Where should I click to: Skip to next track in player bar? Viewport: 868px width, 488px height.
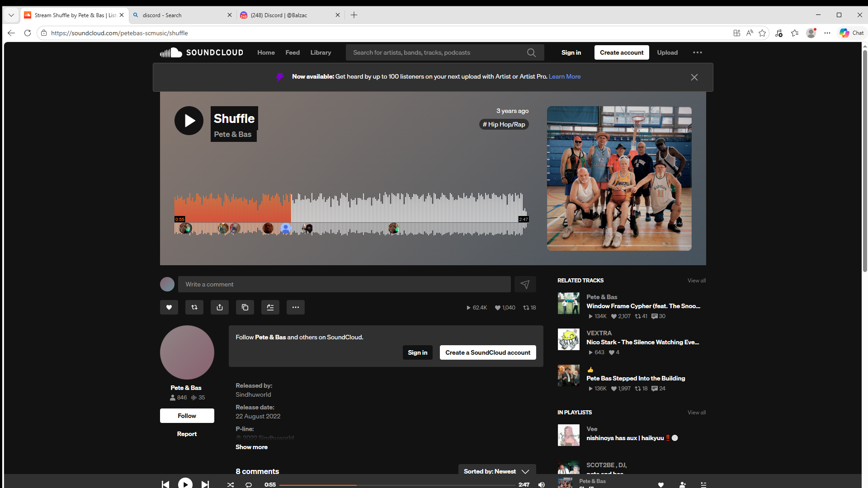click(205, 484)
